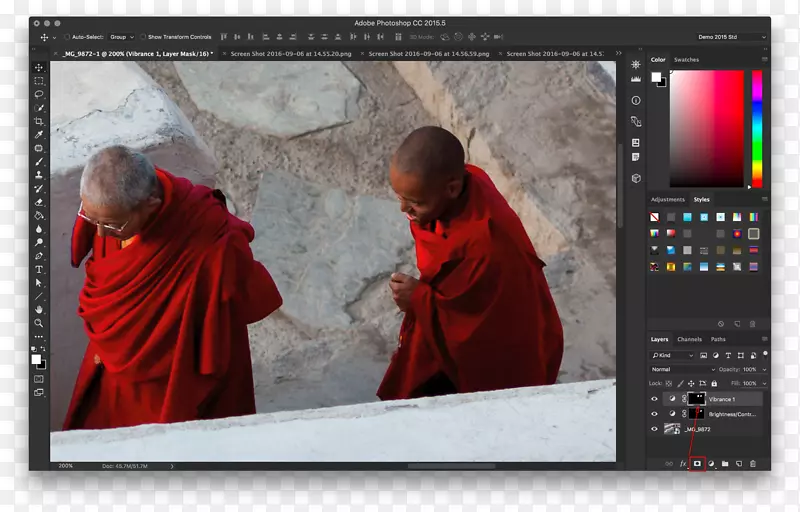This screenshot has width=800, height=512.
Task: Click the rainbow hue slider strip
Action: tap(757, 128)
